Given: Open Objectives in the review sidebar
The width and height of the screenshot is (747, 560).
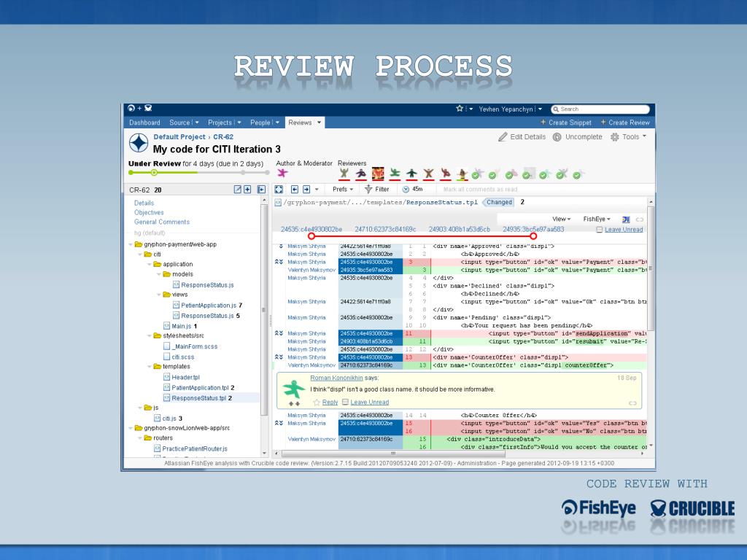Looking at the screenshot, I should click(x=149, y=212).
